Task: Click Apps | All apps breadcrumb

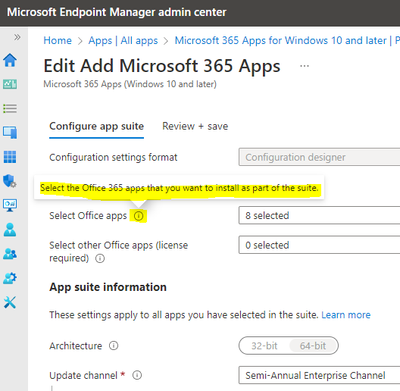Action: click(x=123, y=41)
